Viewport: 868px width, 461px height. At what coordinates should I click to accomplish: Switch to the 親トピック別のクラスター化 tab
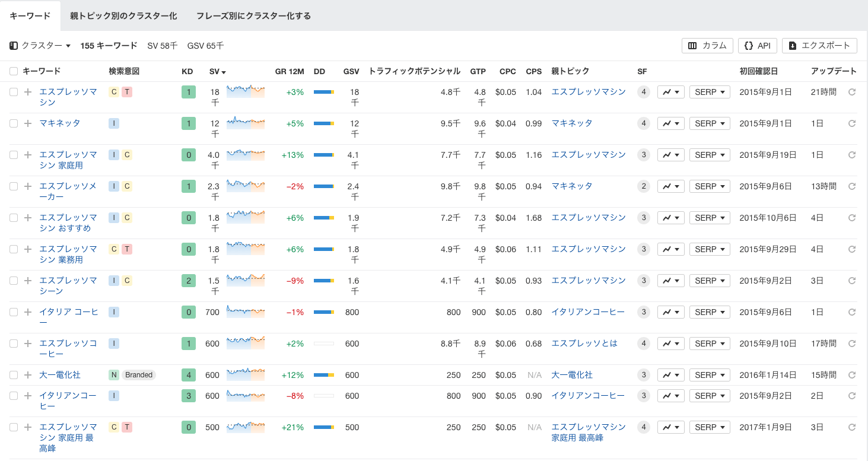pos(123,16)
